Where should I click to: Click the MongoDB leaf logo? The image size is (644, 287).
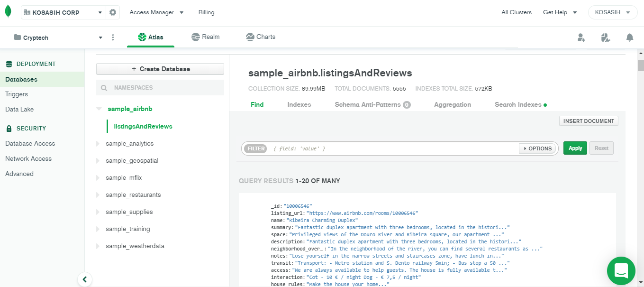pyautogui.click(x=8, y=12)
